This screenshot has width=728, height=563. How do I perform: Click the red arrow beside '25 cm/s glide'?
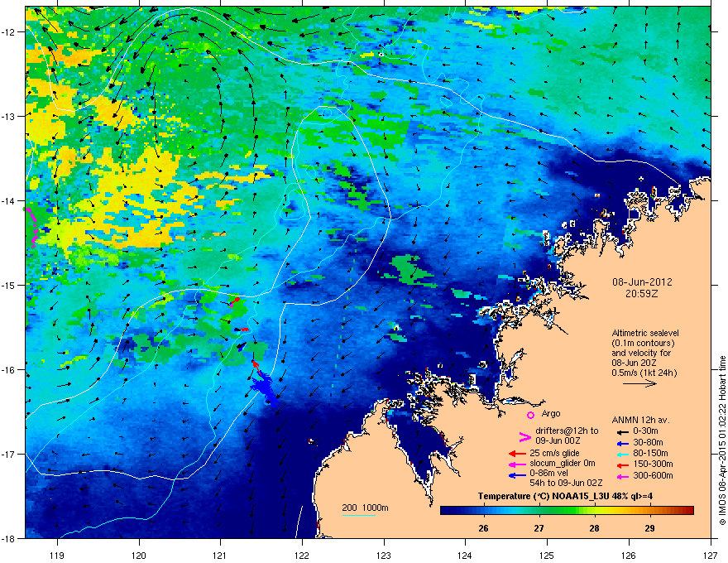click(517, 454)
